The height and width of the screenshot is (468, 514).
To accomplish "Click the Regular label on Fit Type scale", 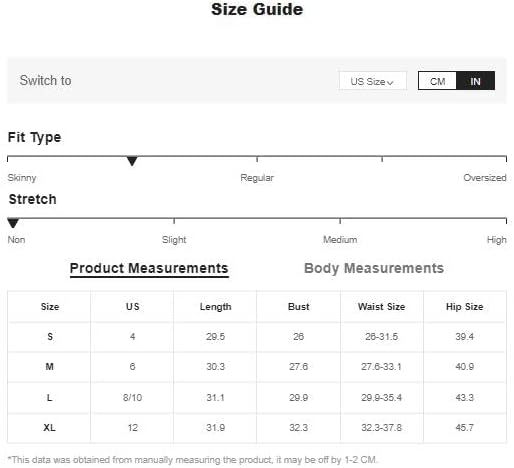I will tap(257, 178).
